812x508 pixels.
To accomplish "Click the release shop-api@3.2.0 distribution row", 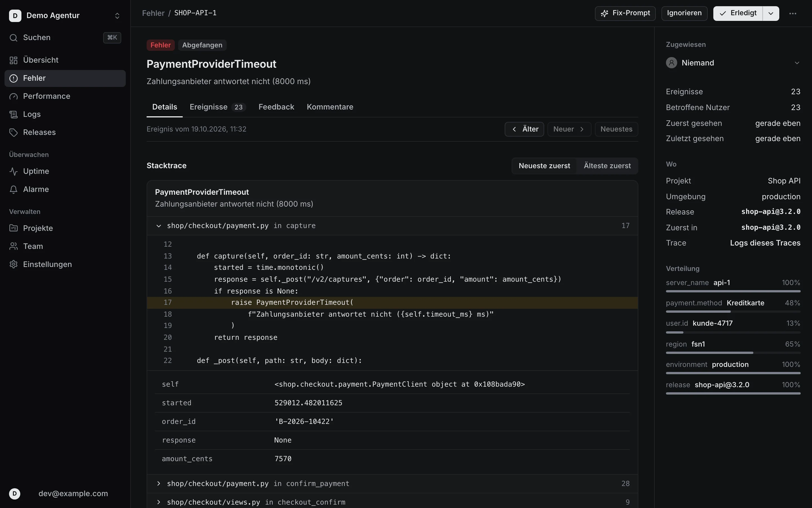I will click(733, 388).
